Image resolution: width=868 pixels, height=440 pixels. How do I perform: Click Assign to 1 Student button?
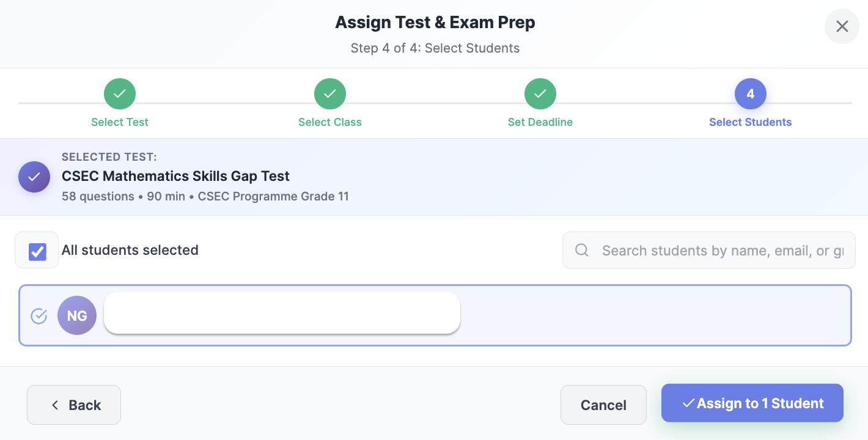[x=752, y=403]
